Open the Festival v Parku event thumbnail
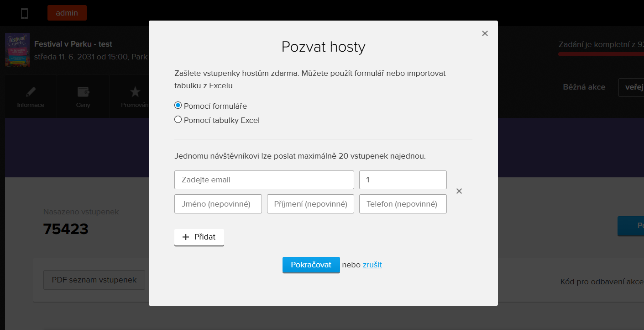 click(17, 50)
